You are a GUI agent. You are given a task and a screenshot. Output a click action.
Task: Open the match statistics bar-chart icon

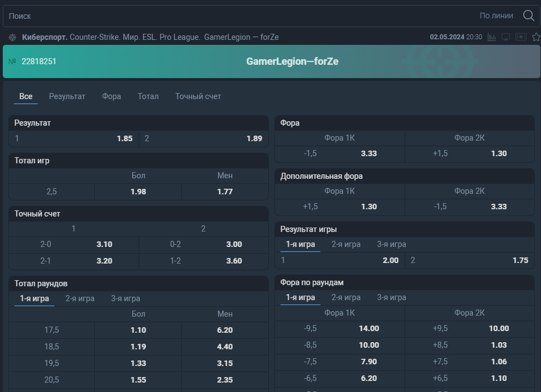(492, 37)
